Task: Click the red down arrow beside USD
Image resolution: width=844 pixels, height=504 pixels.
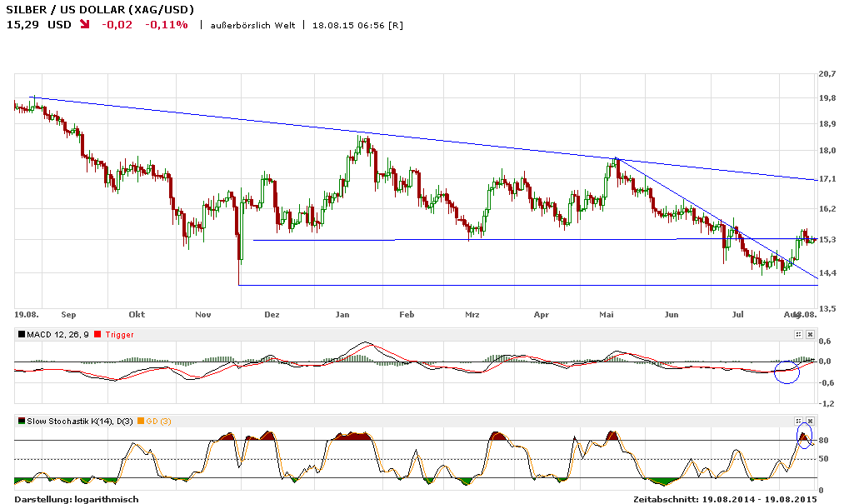Action: tap(84, 25)
